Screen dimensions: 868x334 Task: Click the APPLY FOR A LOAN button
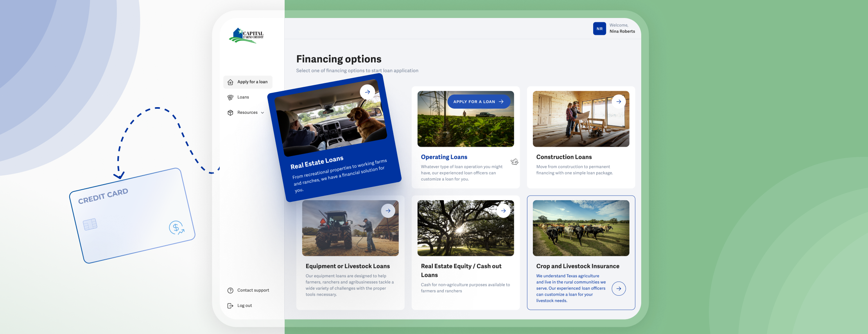click(479, 102)
